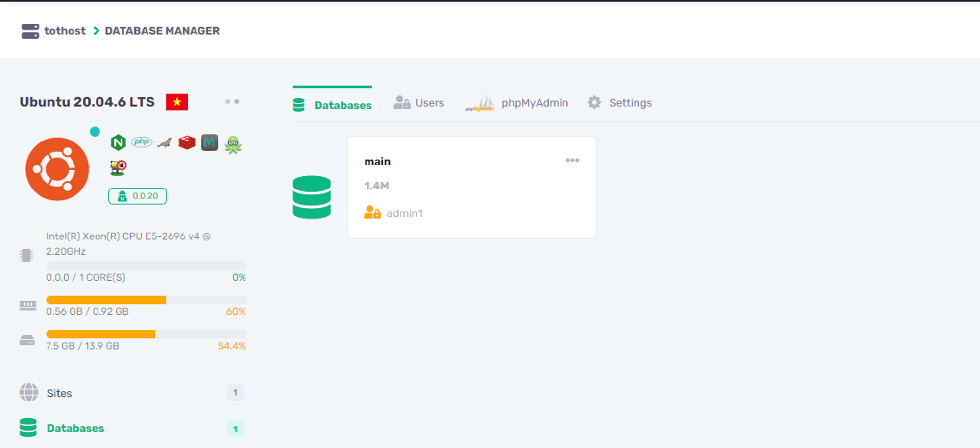Viewport: 980px width, 448px height.
Task: Click the Memcached M icon
Action: (x=210, y=142)
